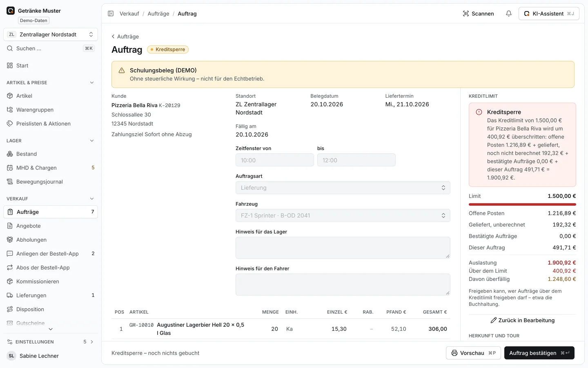Open notifications bell
The image size is (588, 368).
click(509, 13)
